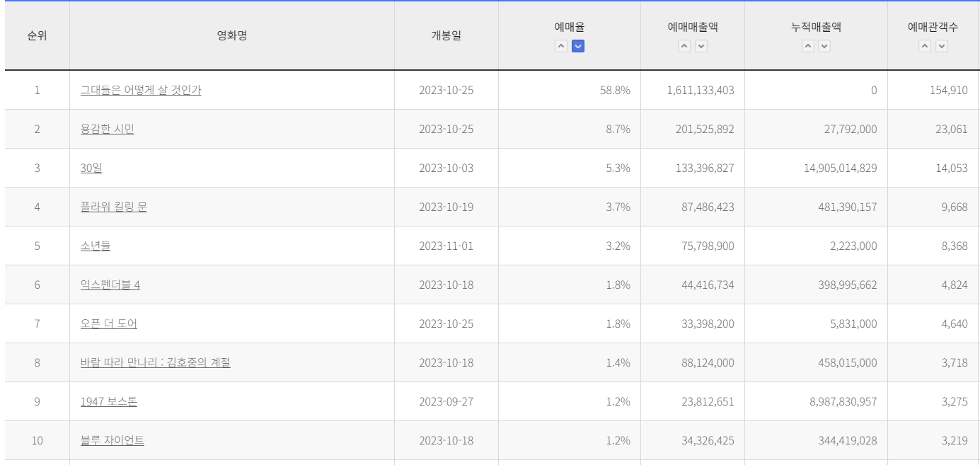
Task: Select the 458,015,000 cumulative cell
Action: 816,362
